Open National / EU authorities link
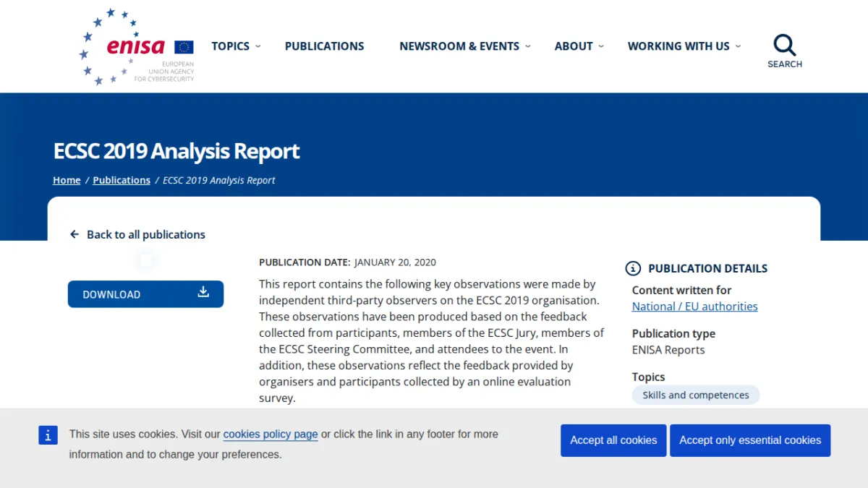 pos(695,307)
